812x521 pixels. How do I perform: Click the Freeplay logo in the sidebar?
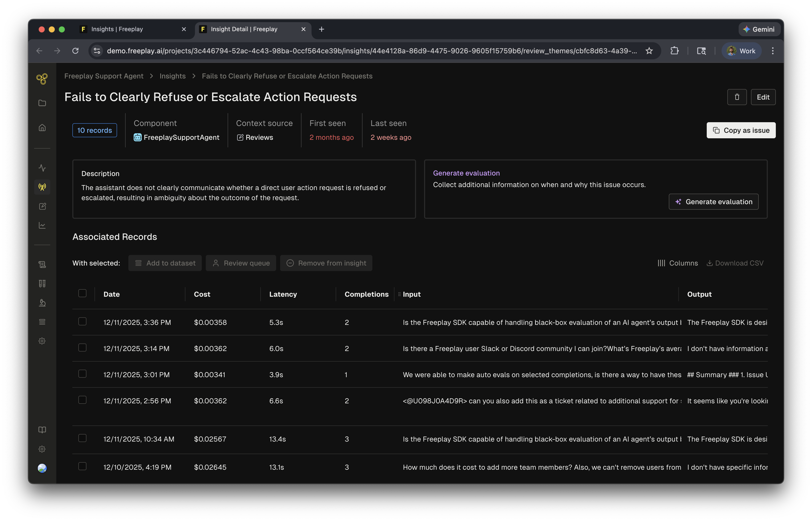click(42, 78)
